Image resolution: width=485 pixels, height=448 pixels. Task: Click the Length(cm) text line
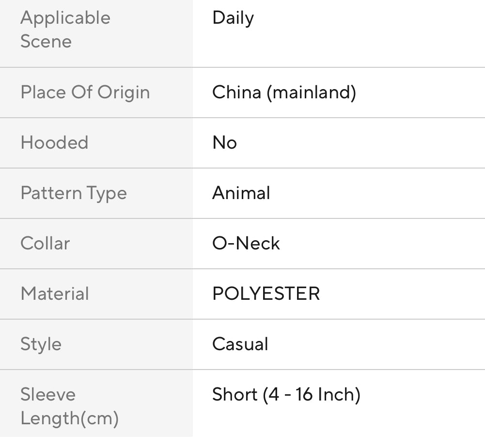click(69, 417)
